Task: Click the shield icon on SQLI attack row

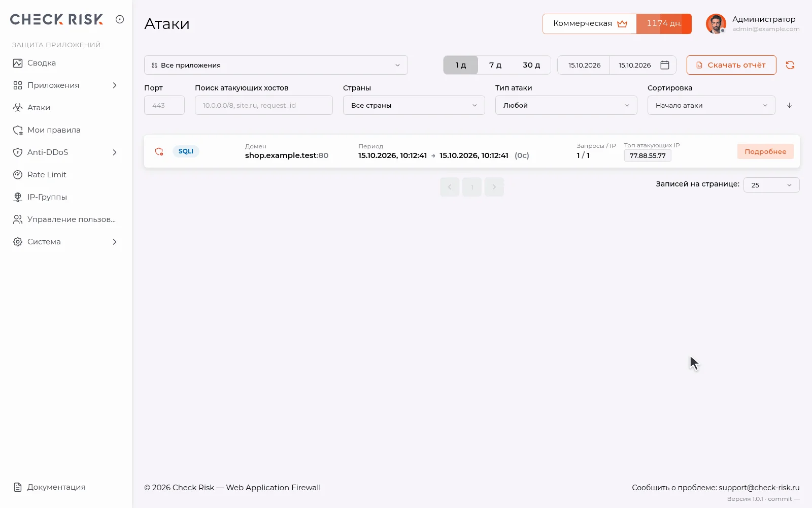Action: coord(159,151)
